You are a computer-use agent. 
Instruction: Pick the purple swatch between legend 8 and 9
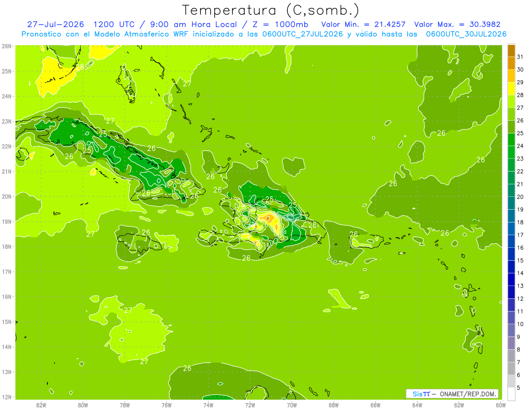coord(512,343)
